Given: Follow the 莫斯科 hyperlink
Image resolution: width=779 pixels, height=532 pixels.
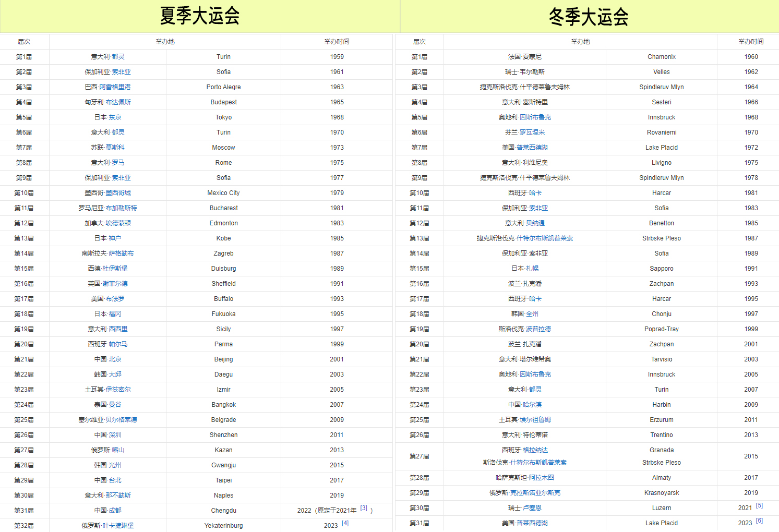Looking at the screenshot, I should (115, 148).
